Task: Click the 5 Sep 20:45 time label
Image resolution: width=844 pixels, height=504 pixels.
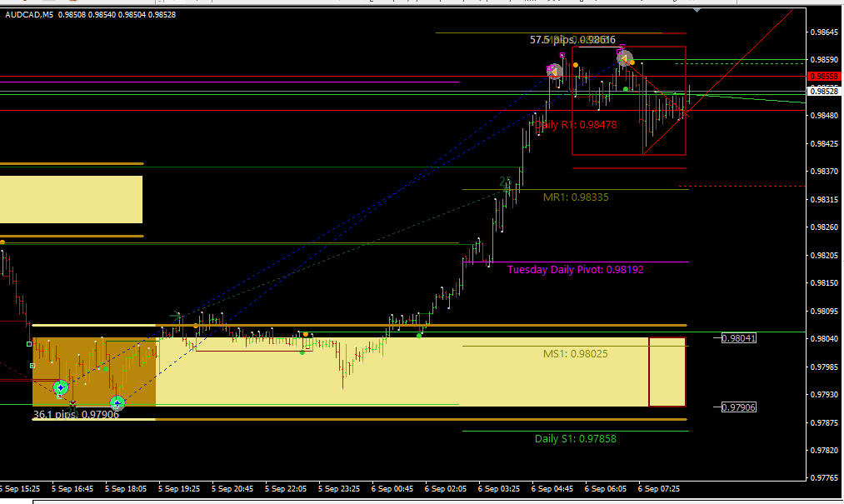Action: pos(232,489)
